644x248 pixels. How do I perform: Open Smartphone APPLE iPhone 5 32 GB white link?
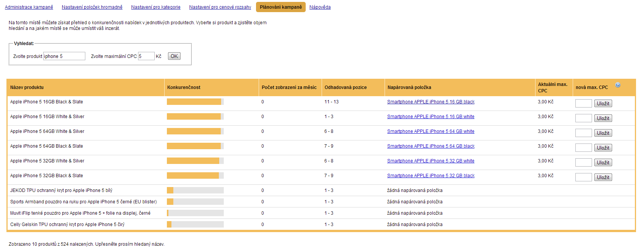pos(431,161)
